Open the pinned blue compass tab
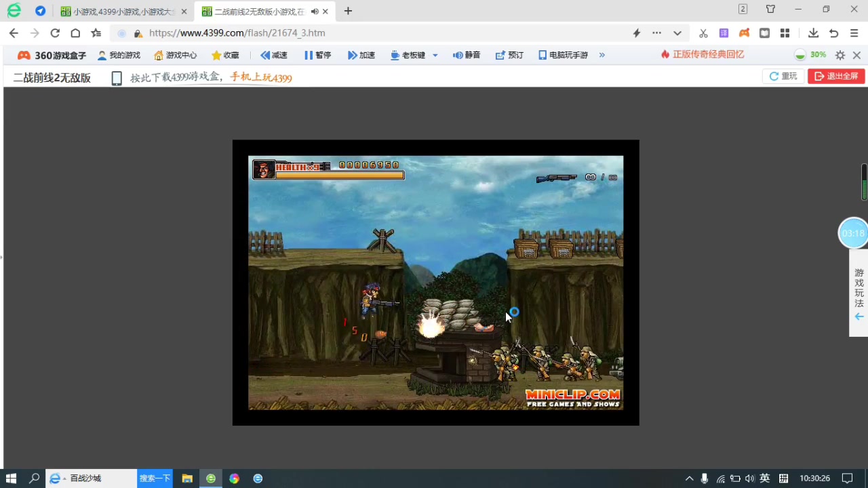The width and height of the screenshot is (868, 488). tap(40, 11)
